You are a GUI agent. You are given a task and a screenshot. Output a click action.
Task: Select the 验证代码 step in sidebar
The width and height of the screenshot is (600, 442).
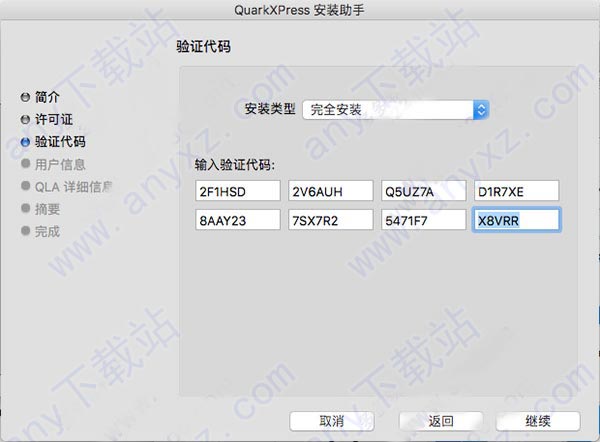coord(60,142)
